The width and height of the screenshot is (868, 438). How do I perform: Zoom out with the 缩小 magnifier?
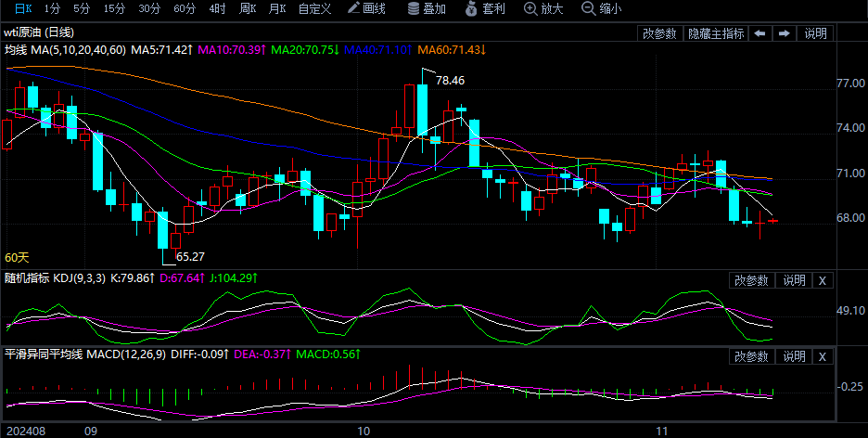(602, 9)
